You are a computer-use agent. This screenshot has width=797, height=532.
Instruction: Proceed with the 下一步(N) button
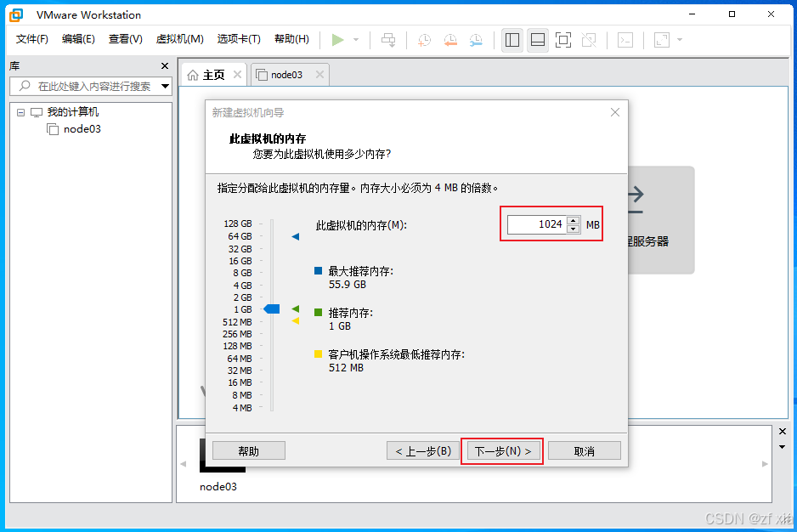pyautogui.click(x=502, y=451)
